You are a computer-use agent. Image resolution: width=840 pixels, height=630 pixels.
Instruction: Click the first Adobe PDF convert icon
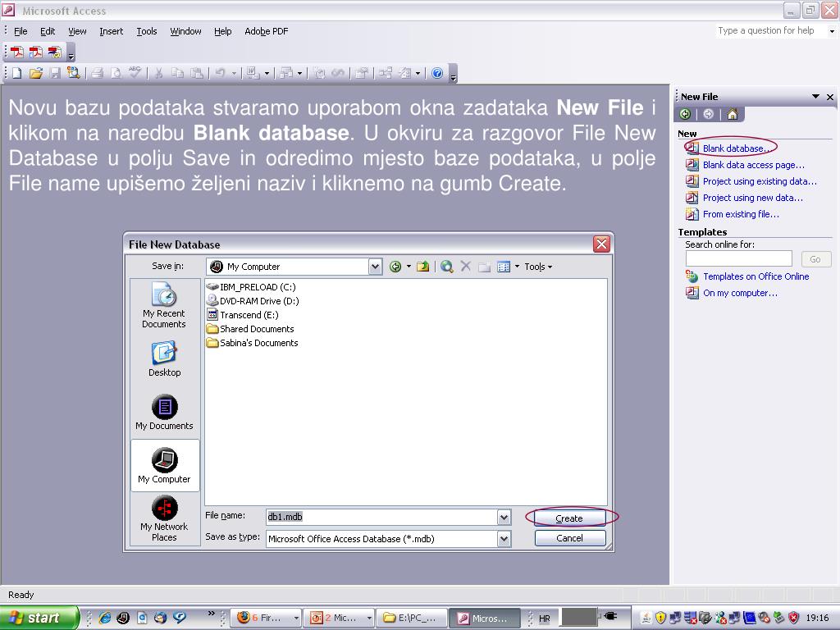16,52
